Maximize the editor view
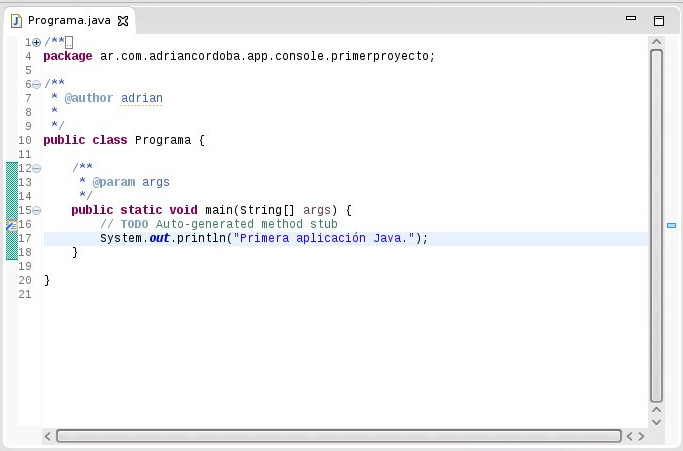Screen dimensions: 683x451 click(659, 20)
